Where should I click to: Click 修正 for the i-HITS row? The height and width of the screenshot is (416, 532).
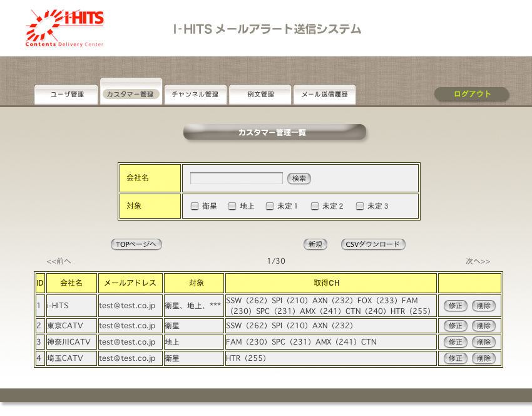point(455,306)
